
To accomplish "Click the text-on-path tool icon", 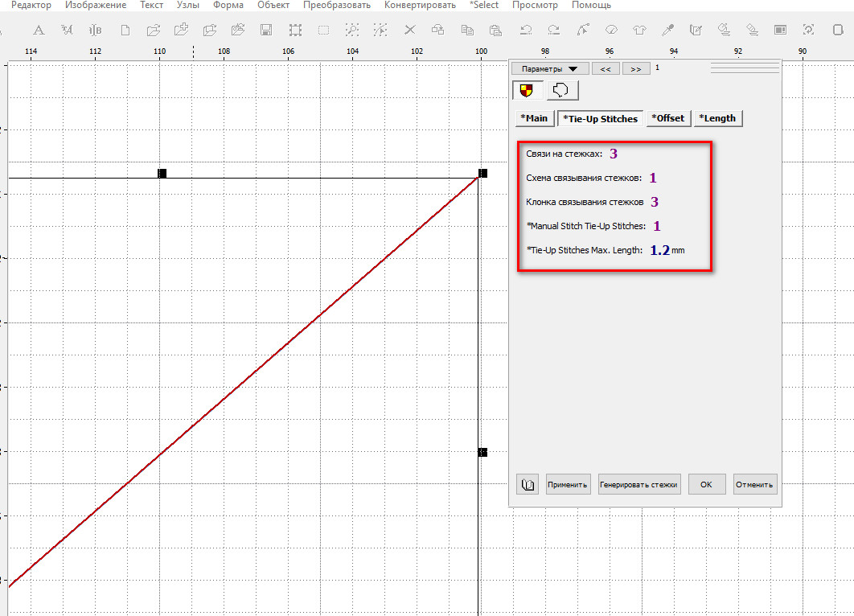I will pos(67,30).
